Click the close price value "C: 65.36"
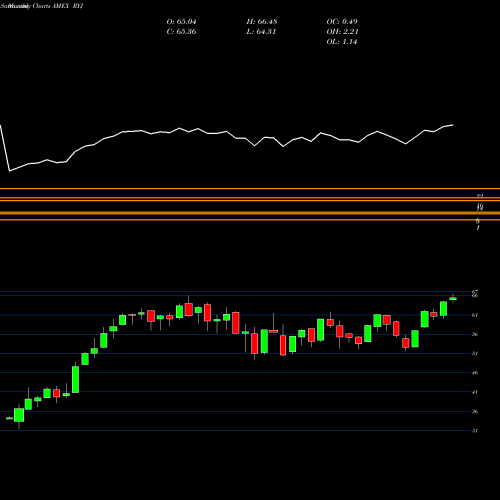The height and width of the screenshot is (500, 500). point(181,32)
